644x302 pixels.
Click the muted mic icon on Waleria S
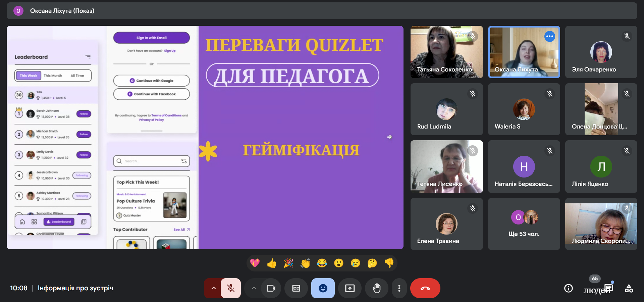coord(550,94)
